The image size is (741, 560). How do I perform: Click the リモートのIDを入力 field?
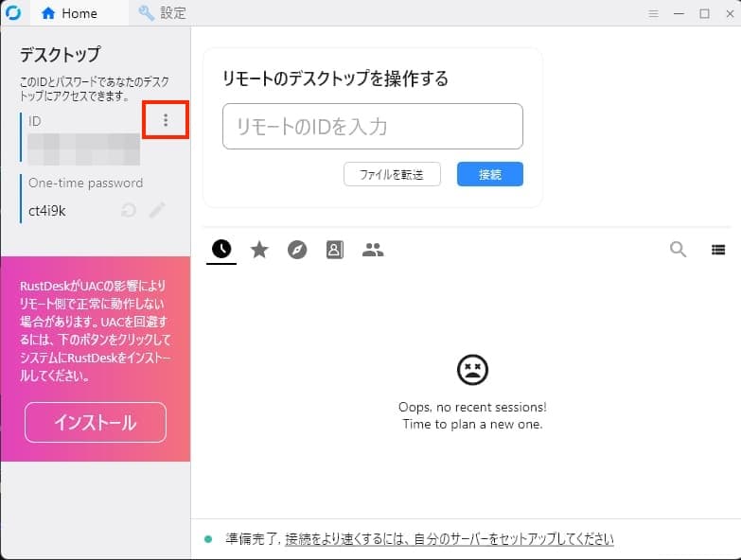pos(372,126)
